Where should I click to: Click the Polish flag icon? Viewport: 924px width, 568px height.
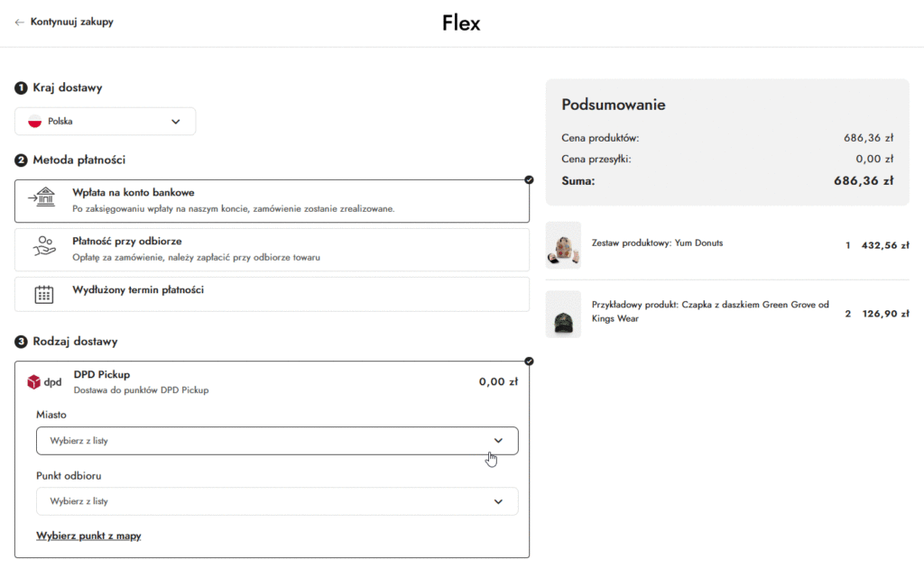click(x=35, y=122)
